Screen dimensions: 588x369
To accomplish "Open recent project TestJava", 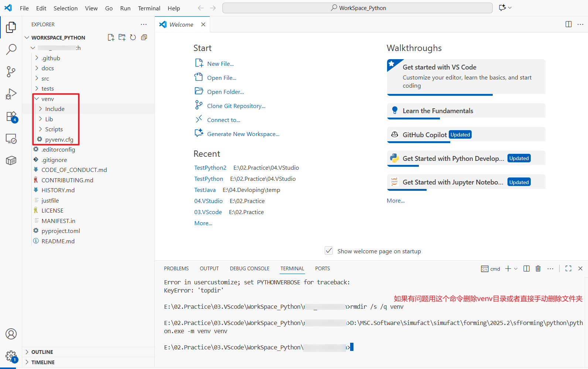I will point(205,190).
